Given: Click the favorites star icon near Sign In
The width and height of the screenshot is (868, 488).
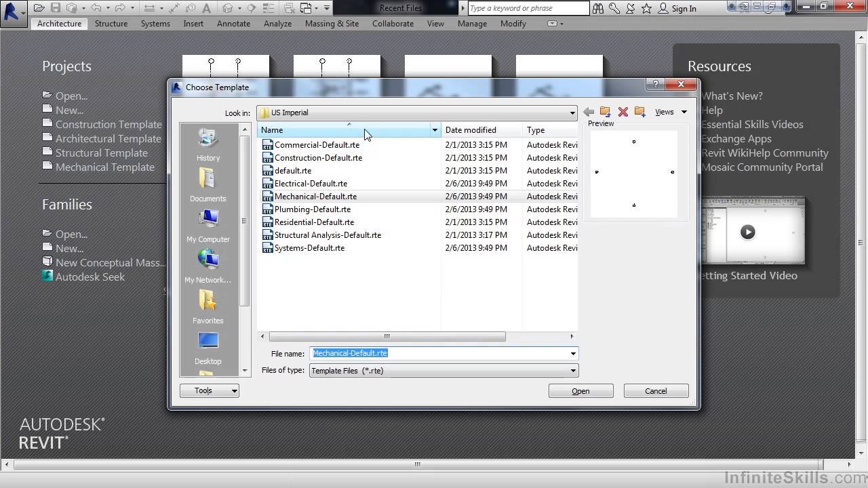Looking at the screenshot, I should pos(646,8).
